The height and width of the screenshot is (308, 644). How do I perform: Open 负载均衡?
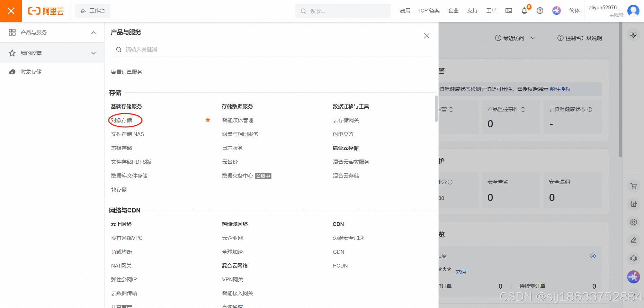122,252
